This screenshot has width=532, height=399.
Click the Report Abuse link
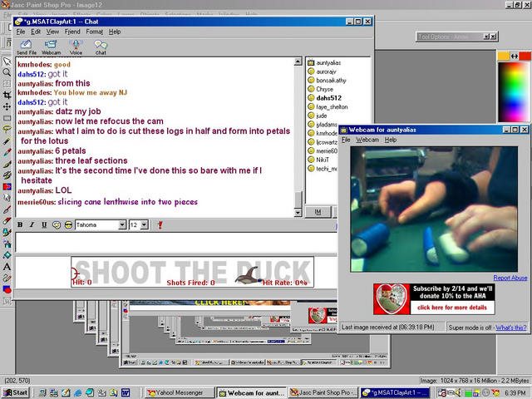(510, 278)
